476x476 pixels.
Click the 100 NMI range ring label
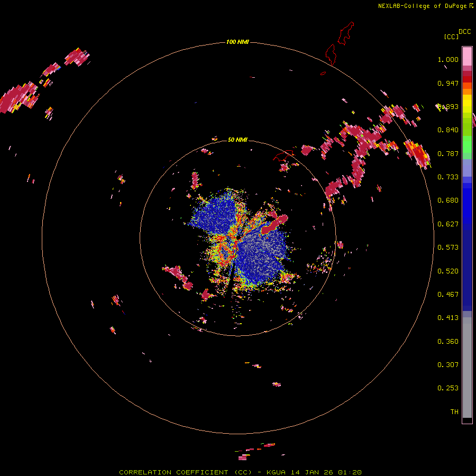pyautogui.click(x=237, y=42)
